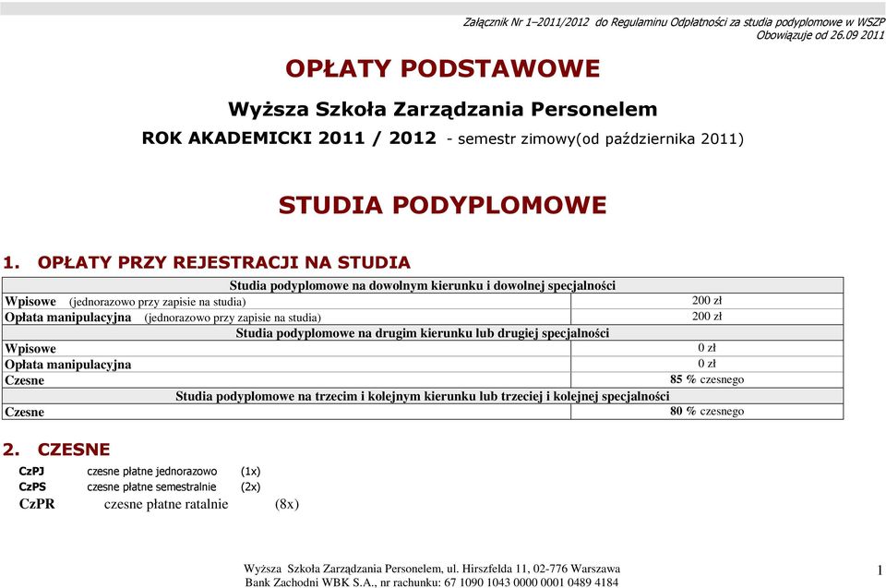Click "semestr zimowy(od października 2011)" text

click(601, 139)
